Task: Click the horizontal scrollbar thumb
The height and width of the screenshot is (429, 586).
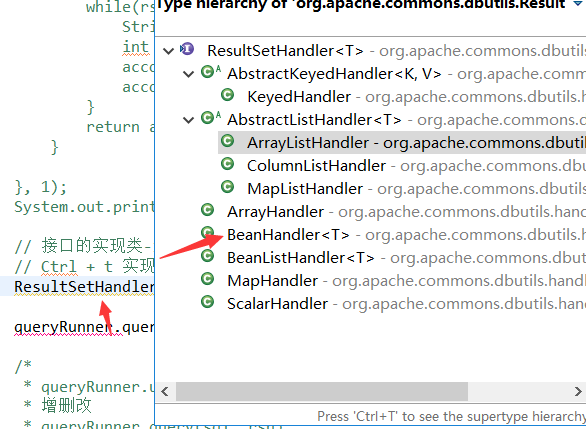Action: tap(322, 391)
